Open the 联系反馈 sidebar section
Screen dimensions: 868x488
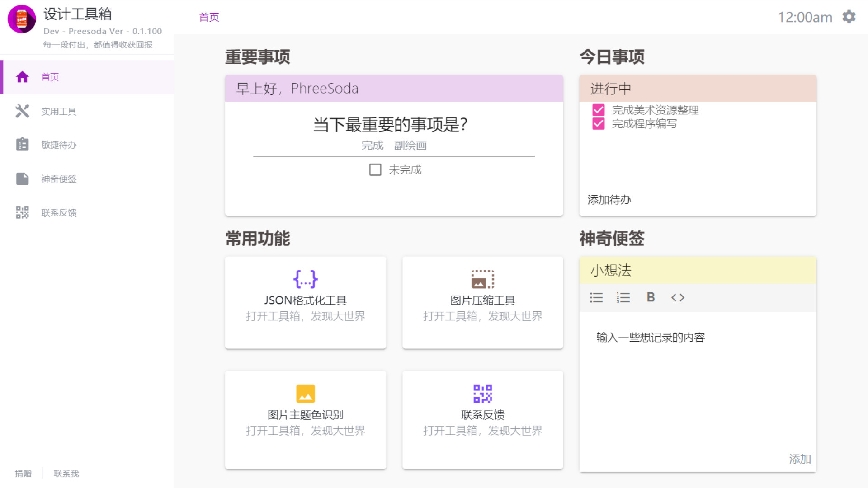click(x=59, y=212)
